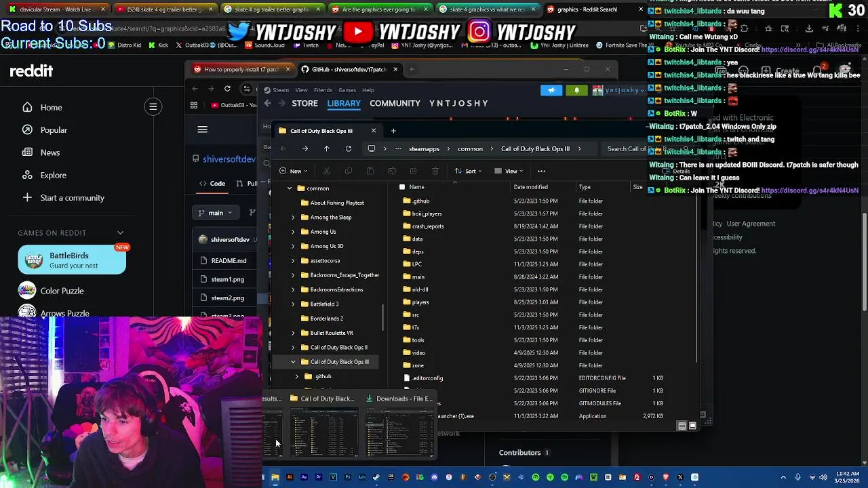Screen dimensions: 868x488
Task: Click the Copy icon in Explorer toolbar
Action: click(x=349, y=171)
